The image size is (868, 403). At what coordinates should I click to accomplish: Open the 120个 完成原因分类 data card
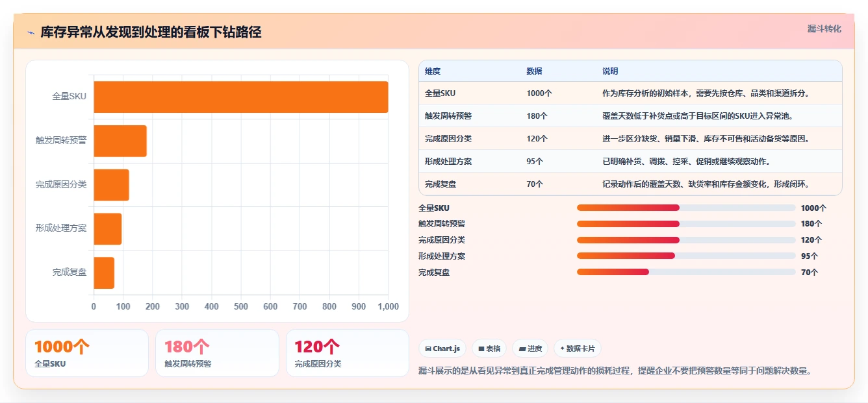348,353
